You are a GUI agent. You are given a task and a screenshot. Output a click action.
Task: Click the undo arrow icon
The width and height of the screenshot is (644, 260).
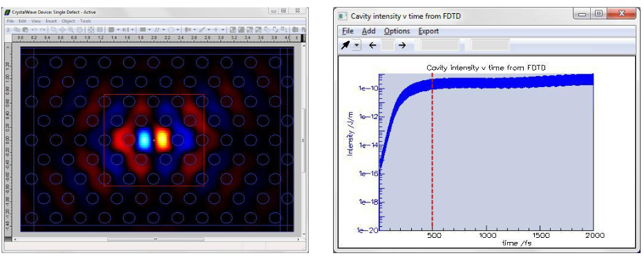(x=34, y=30)
